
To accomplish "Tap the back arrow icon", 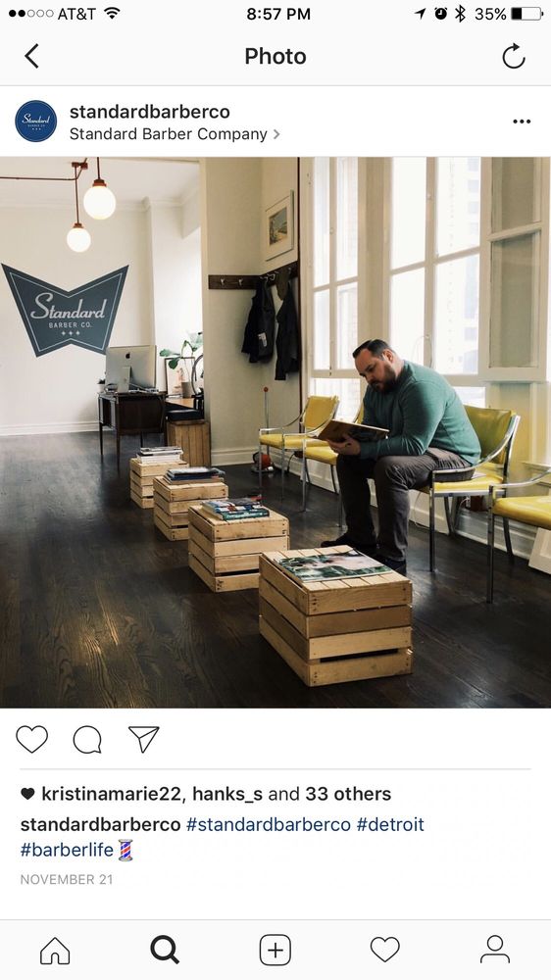I will (32, 56).
